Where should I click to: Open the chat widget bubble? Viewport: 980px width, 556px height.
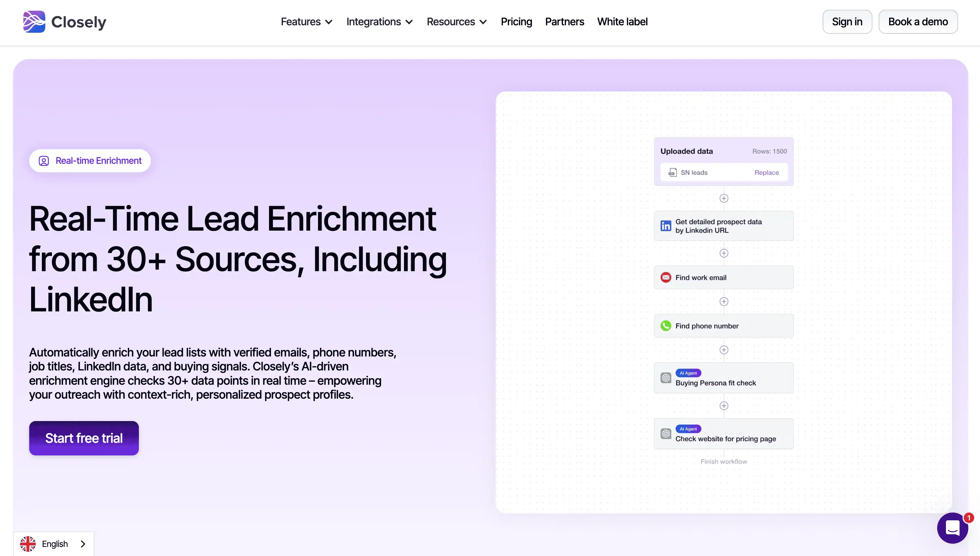coord(952,528)
